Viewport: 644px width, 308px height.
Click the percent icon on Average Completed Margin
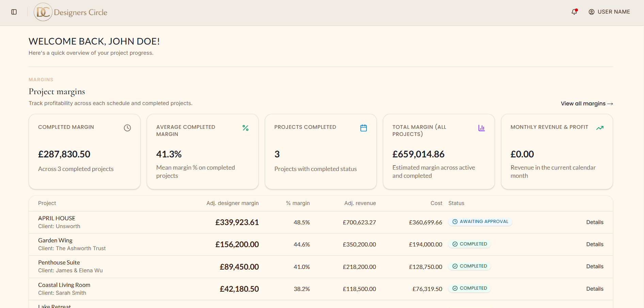[x=245, y=128]
